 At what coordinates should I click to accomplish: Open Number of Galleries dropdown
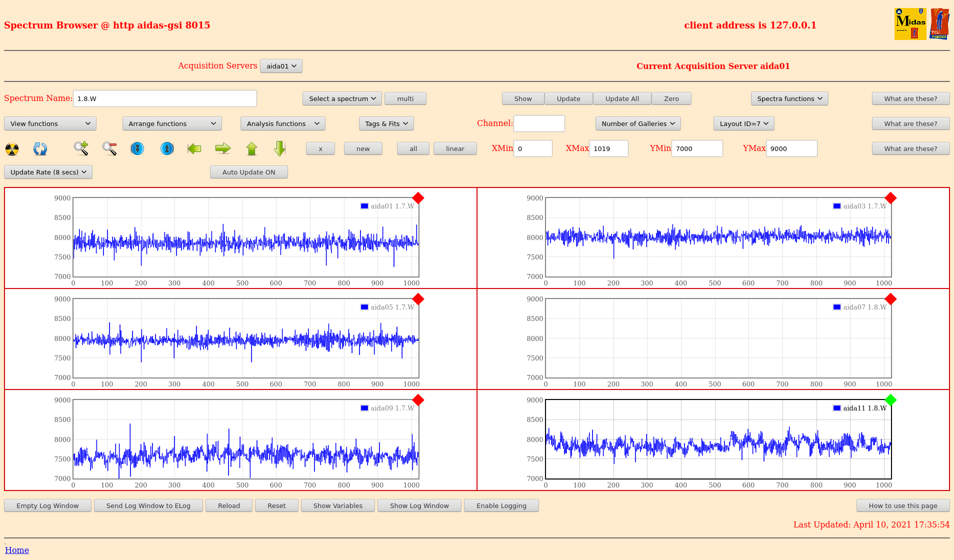pyautogui.click(x=638, y=123)
